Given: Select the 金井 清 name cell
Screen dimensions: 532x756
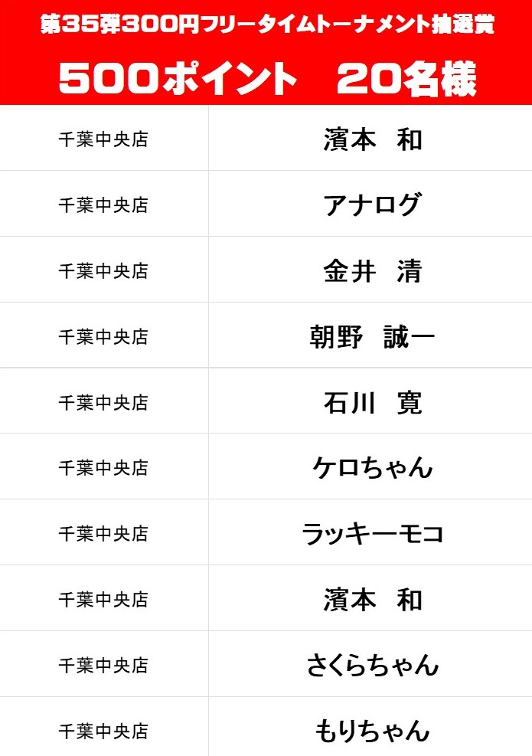Looking at the screenshot, I should click(372, 271).
